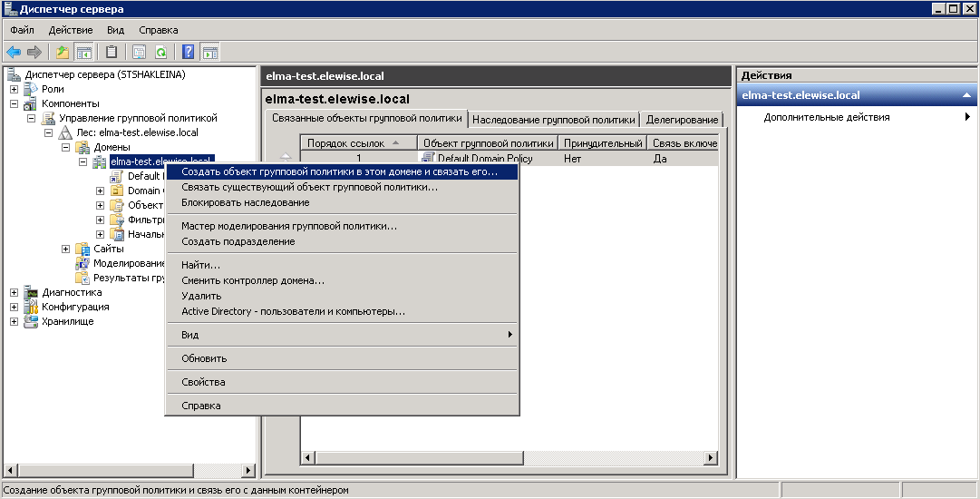Viewport: 980px width, 499px height.
Task: Toggle the Show/Hide console tree icon
Action: pos(83,52)
